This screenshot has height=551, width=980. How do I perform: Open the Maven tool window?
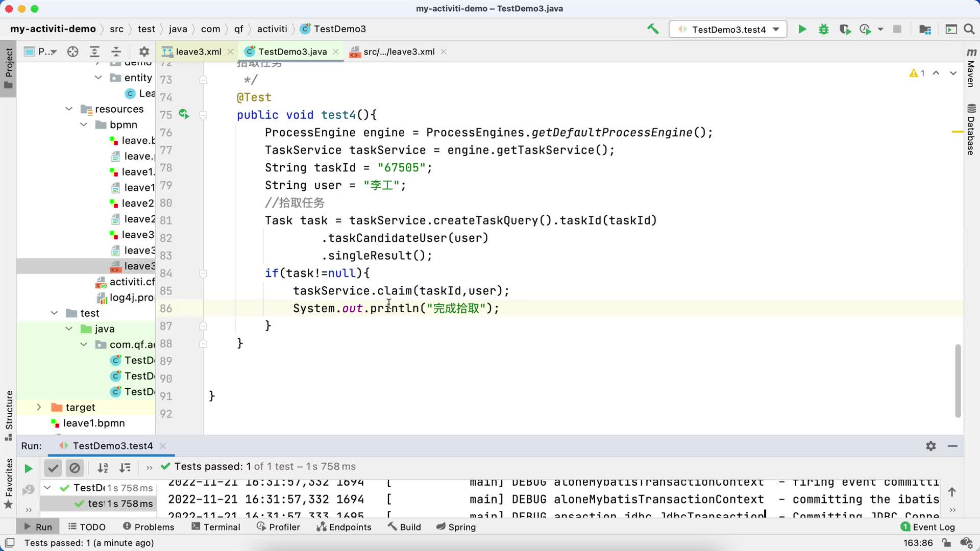click(x=971, y=68)
